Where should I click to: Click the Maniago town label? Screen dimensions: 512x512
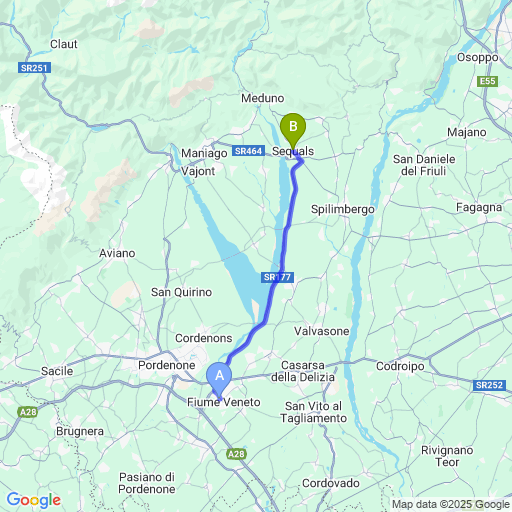(x=204, y=154)
